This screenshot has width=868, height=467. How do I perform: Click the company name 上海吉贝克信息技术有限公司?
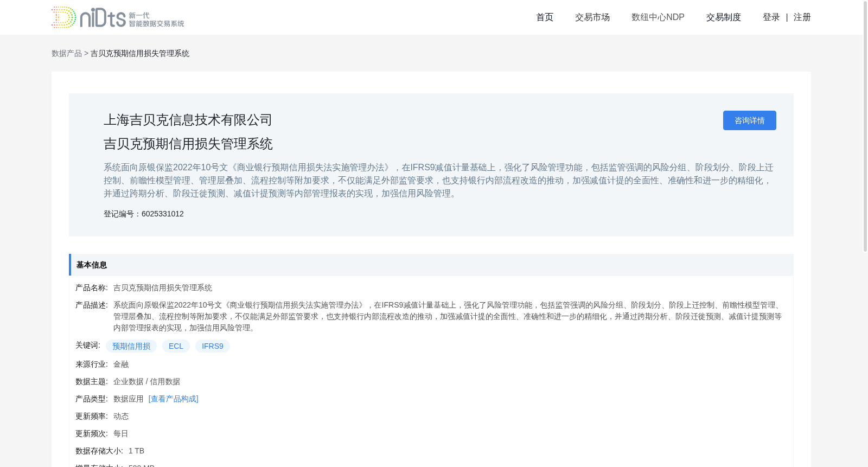pyautogui.click(x=188, y=120)
